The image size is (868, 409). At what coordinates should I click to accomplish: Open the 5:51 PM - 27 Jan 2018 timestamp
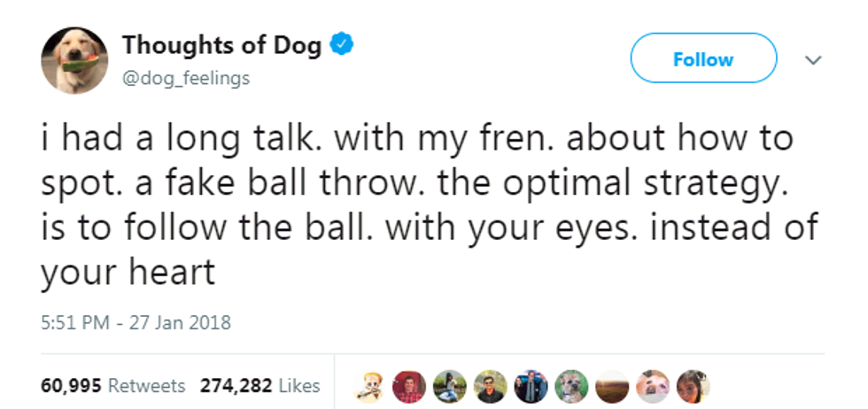tap(136, 322)
